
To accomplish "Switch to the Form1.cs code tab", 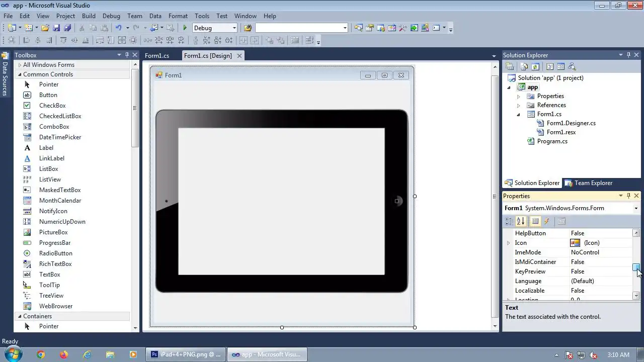I will (157, 56).
